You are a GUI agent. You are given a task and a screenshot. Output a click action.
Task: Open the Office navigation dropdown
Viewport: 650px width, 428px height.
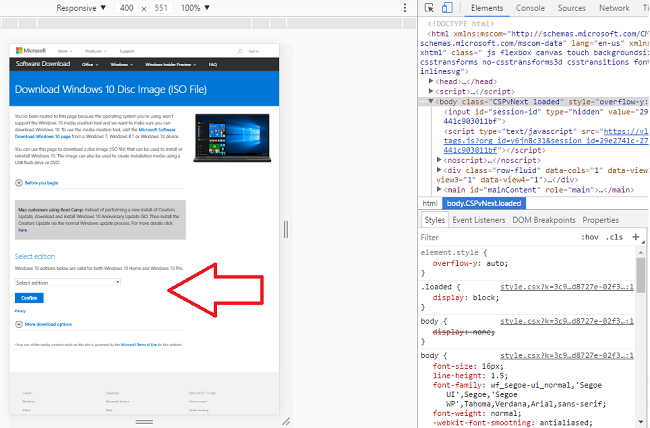[x=90, y=64]
